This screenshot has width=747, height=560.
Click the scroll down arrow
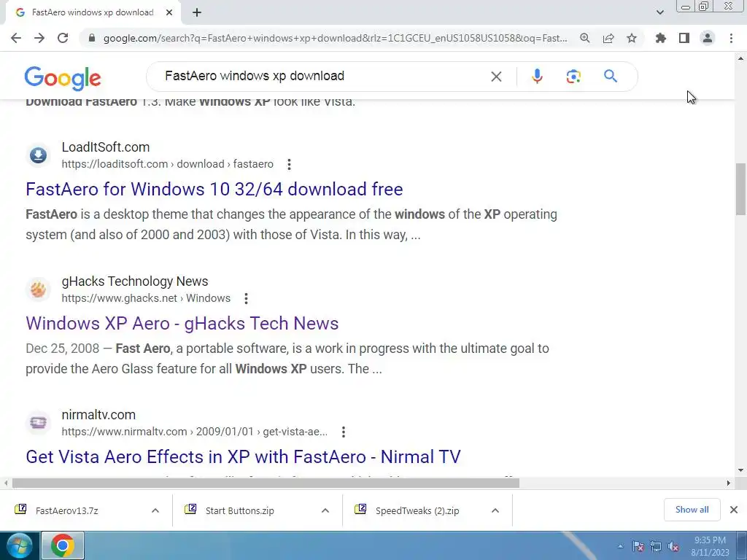(x=740, y=470)
